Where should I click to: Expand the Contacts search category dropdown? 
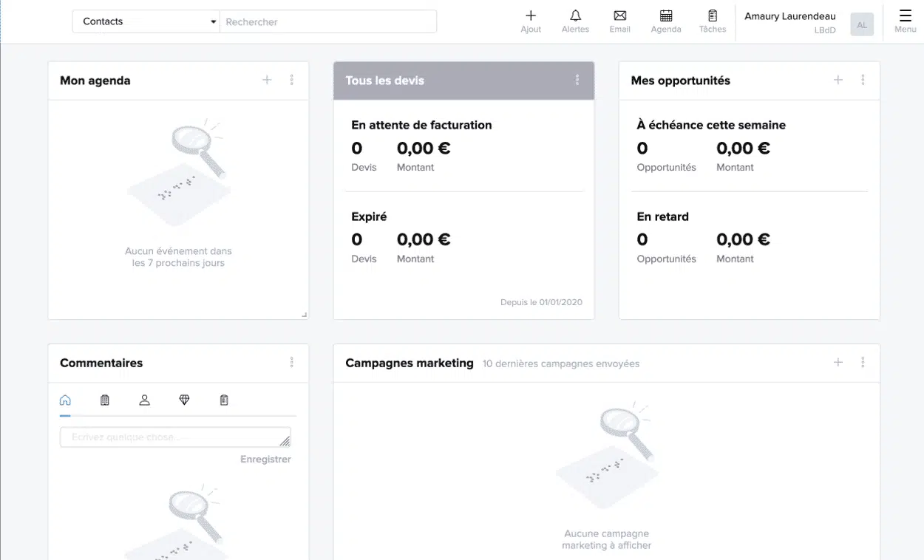pyautogui.click(x=146, y=21)
